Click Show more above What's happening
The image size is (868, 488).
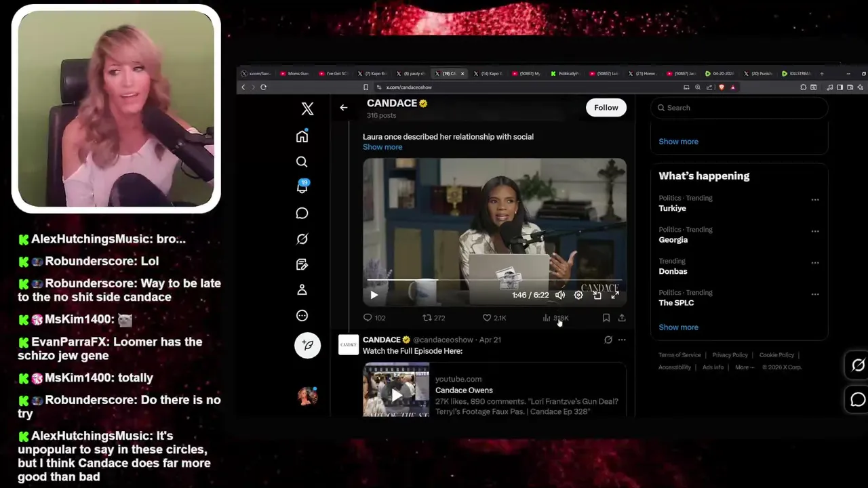(678, 142)
